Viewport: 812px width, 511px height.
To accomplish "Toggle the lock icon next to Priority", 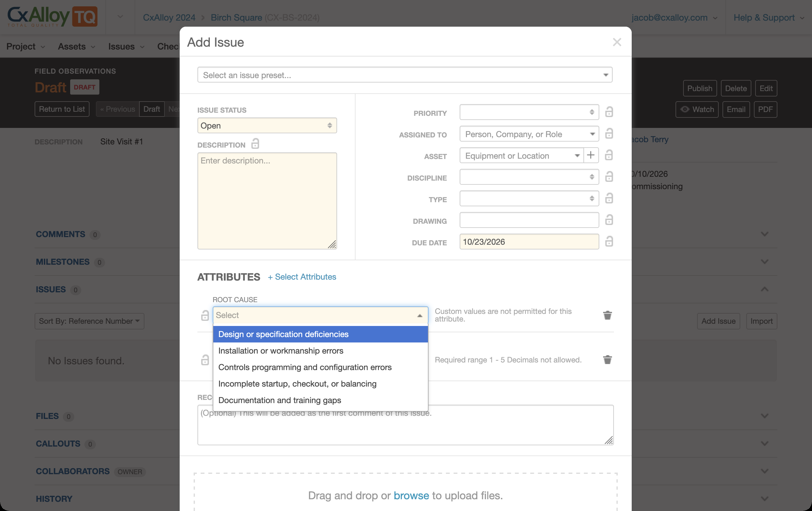I will [609, 112].
